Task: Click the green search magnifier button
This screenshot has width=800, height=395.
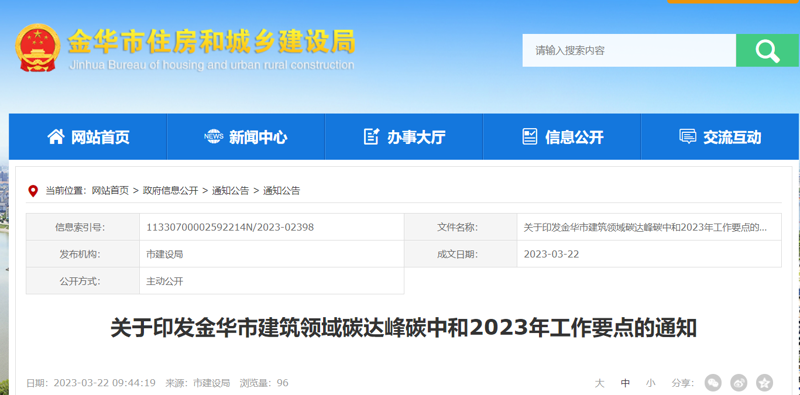Action: pyautogui.click(x=767, y=51)
